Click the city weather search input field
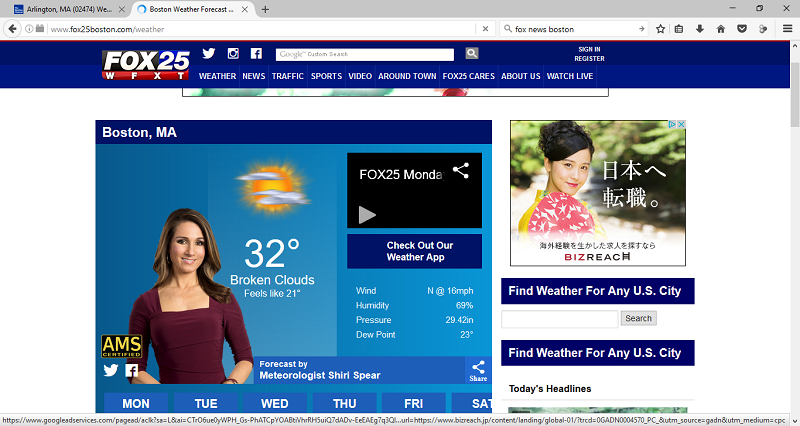The width and height of the screenshot is (800, 426). pos(560,319)
